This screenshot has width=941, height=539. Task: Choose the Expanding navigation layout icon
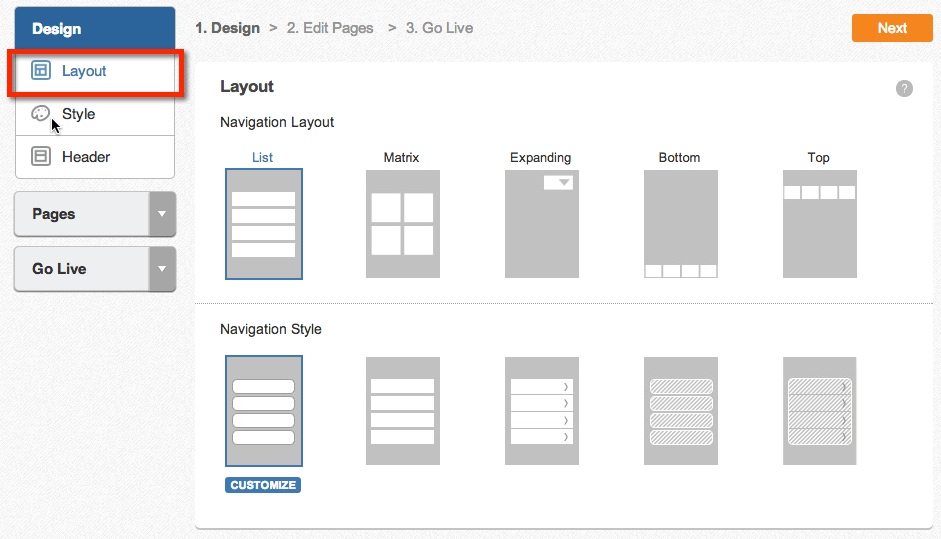pos(542,224)
